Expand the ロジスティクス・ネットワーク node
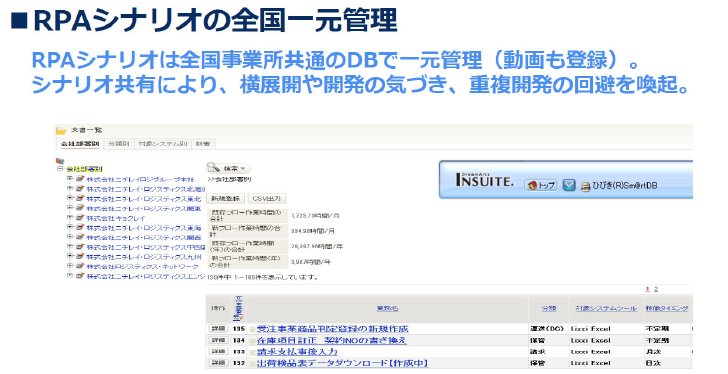This screenshot has width=728, height=374. coord(70,266)
